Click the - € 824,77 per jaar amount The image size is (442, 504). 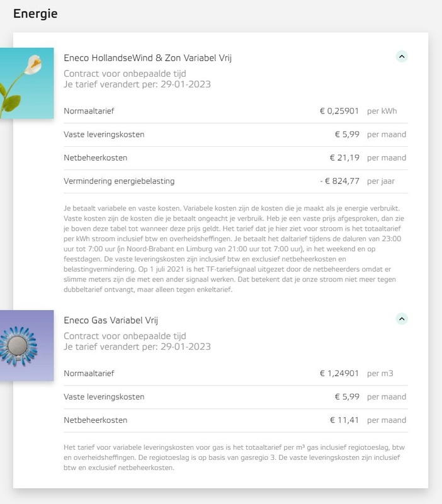(339, 181)
